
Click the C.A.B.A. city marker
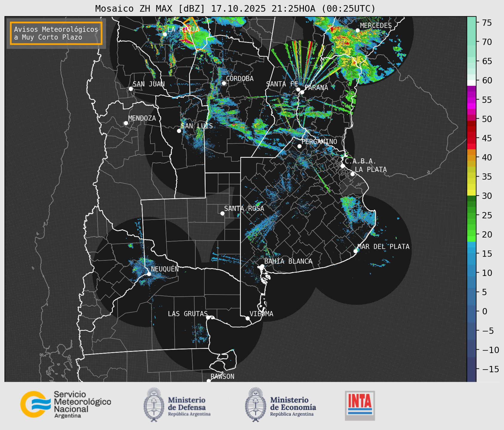[x=343, y=166]
